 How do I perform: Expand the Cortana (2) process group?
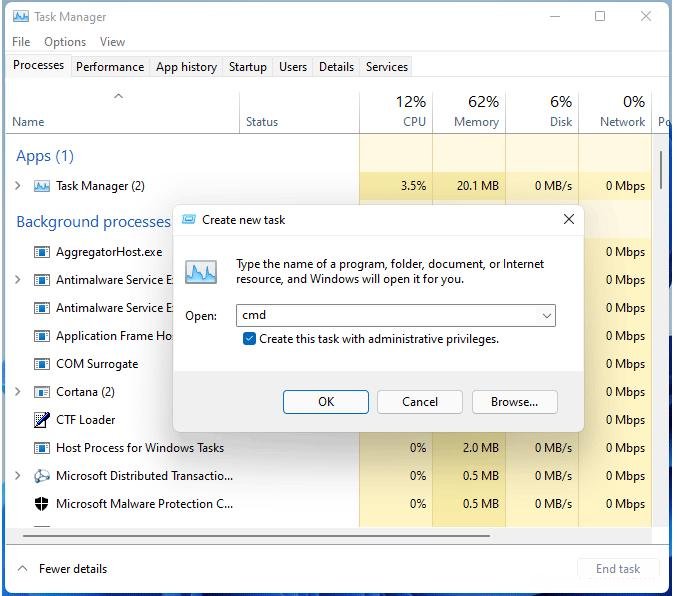click(x=18, y=392)
